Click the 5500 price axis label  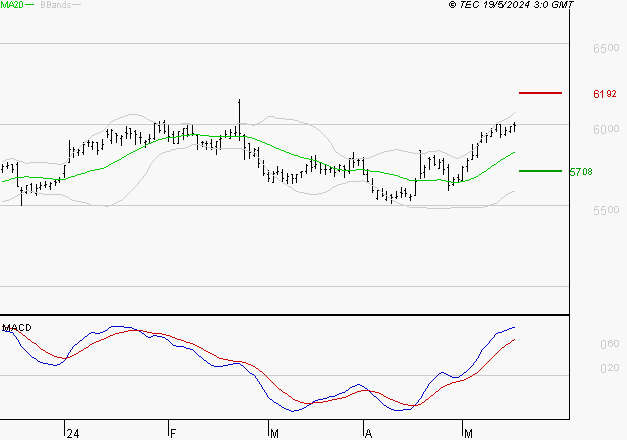[606, 210]
